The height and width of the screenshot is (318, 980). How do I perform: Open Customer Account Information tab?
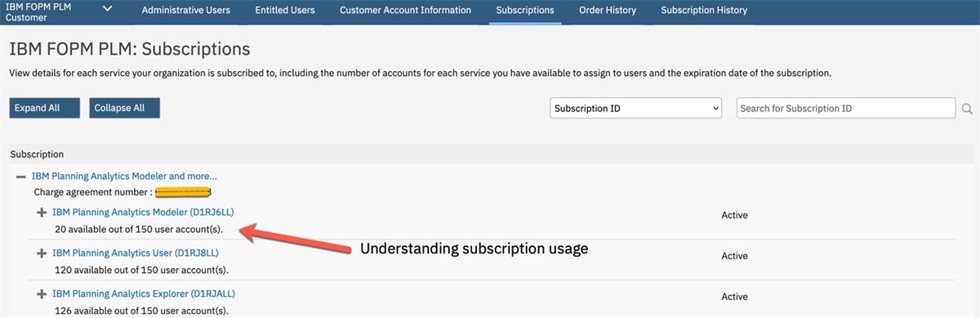pos(405,11)
